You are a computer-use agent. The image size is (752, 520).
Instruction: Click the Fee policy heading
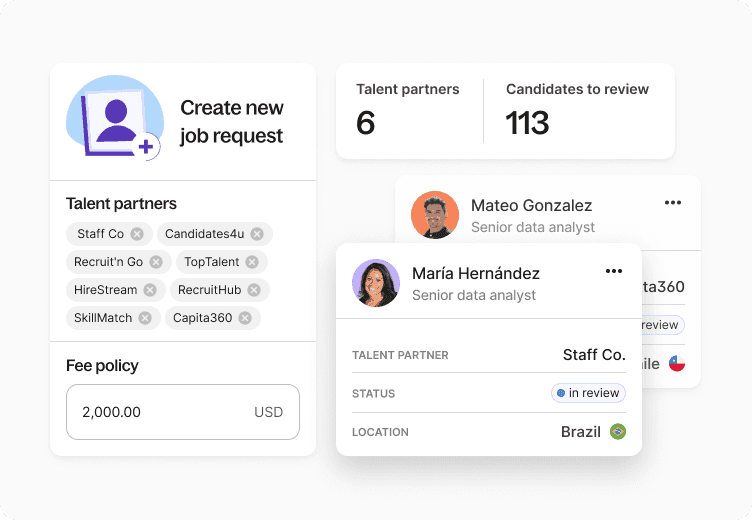pyautogui.click(x=102, y=366)
